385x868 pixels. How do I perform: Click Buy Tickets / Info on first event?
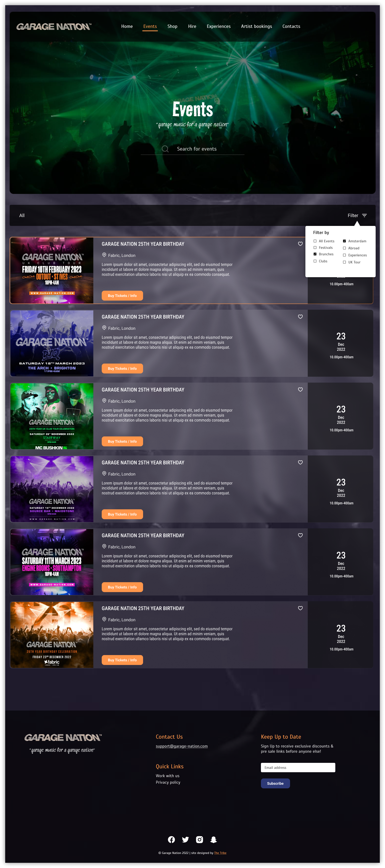[x=122, y=295]
